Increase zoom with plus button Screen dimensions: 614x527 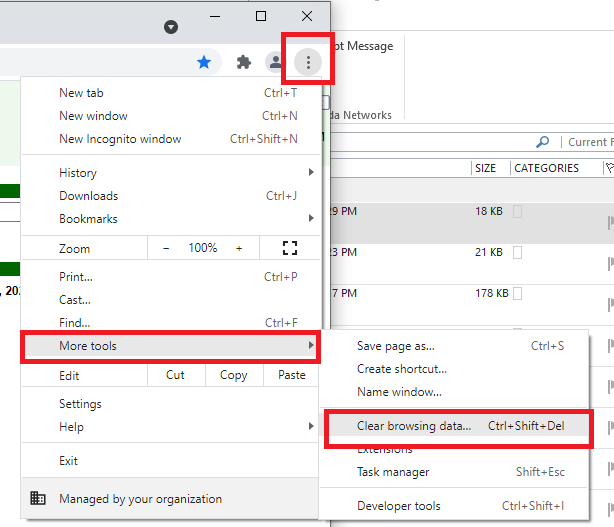(x=239, y=248)
